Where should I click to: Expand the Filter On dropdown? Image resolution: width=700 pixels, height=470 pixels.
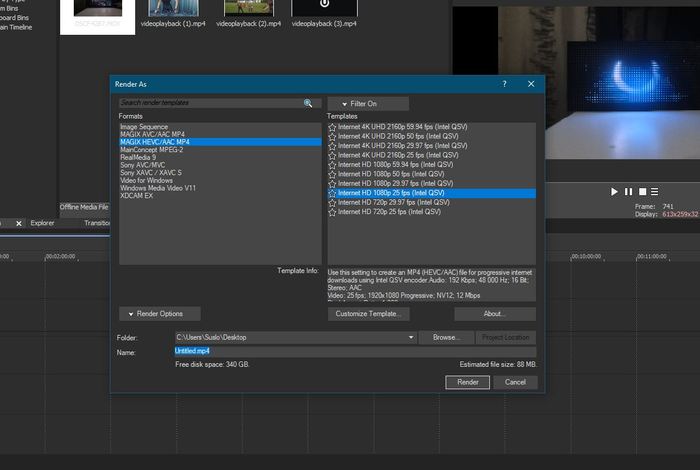click(368, 104)
